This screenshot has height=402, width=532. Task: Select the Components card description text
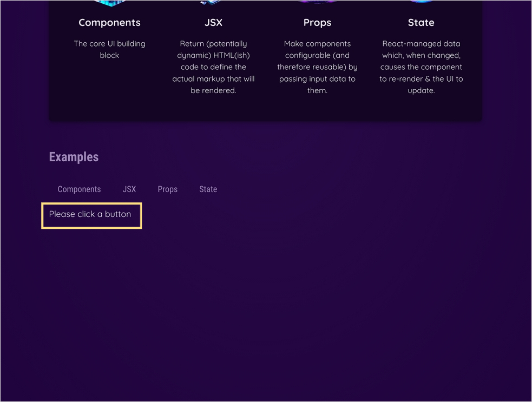click(x=109, y=49)
